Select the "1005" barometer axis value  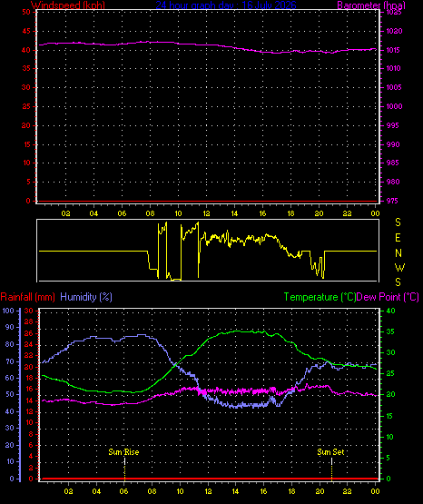(394, 87)
